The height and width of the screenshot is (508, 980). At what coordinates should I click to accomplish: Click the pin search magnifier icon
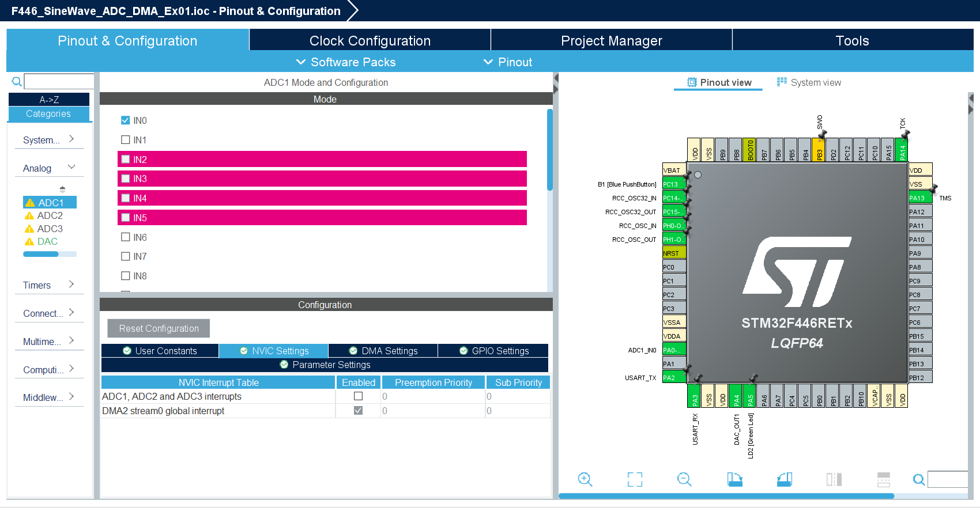pos(919,479)
